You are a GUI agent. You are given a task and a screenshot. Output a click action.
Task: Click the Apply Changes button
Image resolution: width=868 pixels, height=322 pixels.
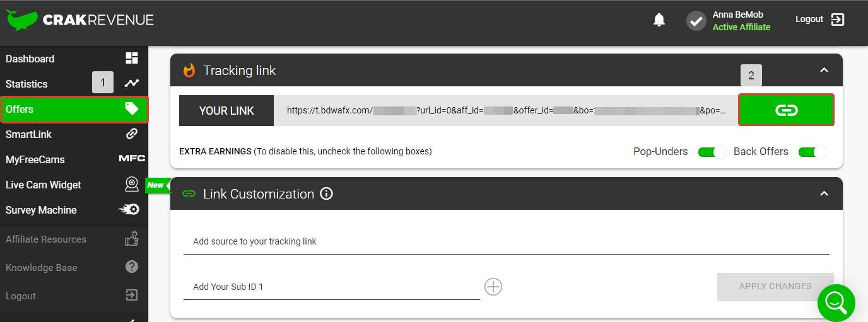775,286
